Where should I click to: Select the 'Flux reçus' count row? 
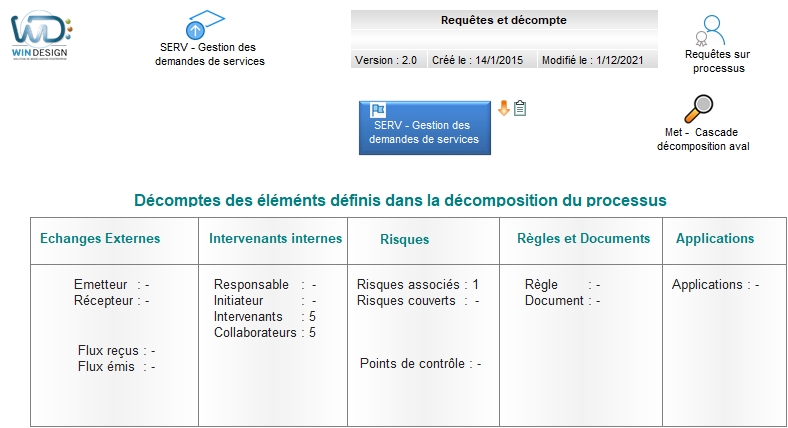coord(117,351)
